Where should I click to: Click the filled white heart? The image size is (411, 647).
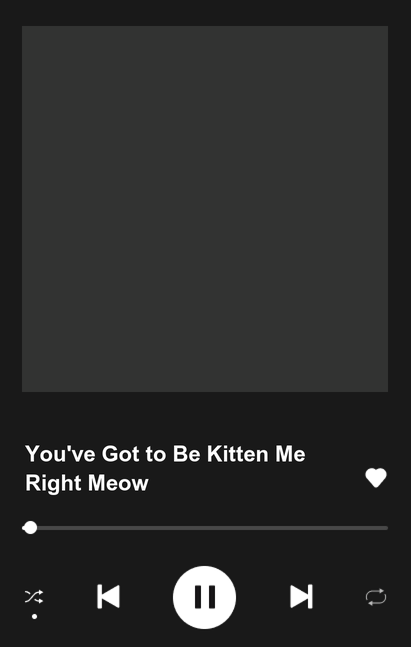click(x=376, y=478)
